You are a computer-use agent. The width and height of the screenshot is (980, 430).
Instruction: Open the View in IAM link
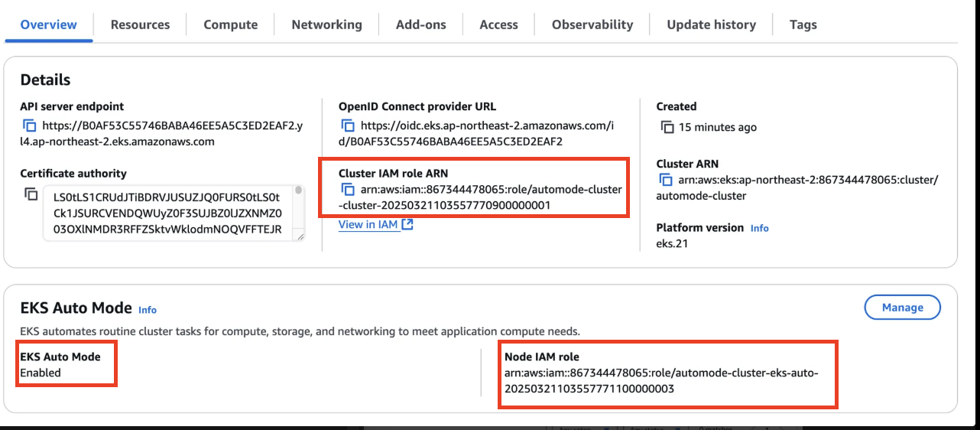click(368, 225)
